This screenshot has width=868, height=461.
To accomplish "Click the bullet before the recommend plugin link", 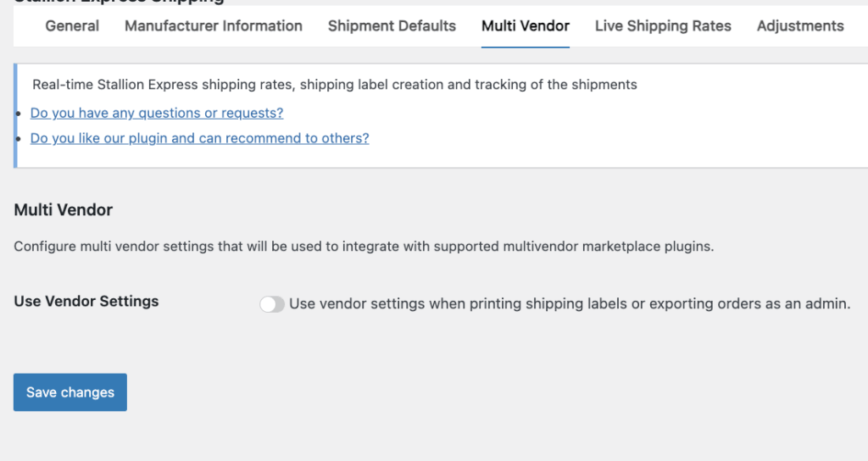I will [x=19, y=139].
